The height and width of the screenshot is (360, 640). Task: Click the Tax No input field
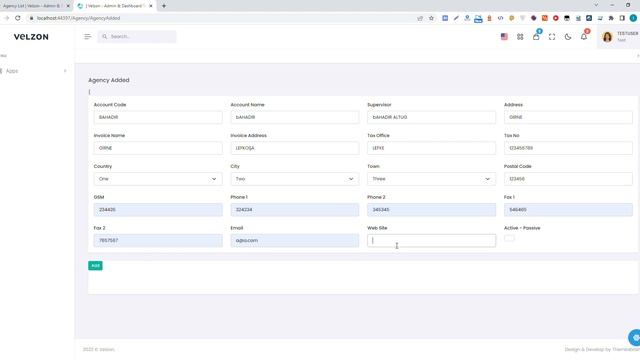[x=568, y=148]
